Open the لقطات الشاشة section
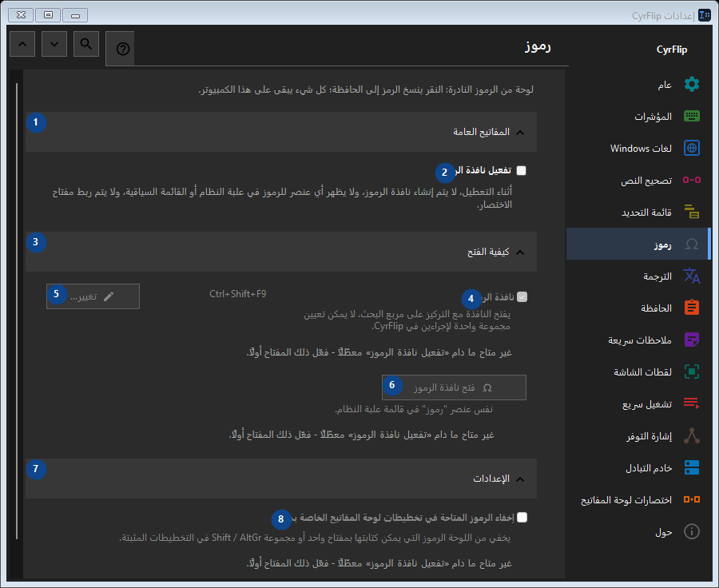 [639, 371]
